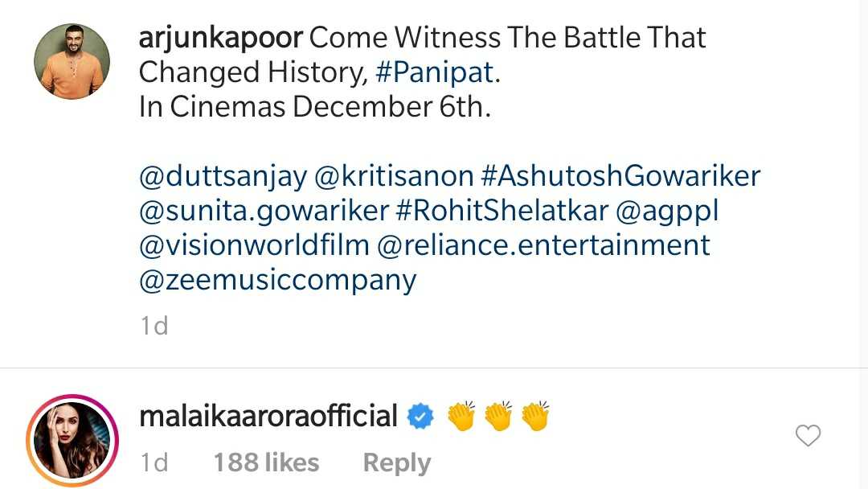The height and width of the screenshot is (489, 868).
Task: Visit the @duttsanjay profile mention
Action: [x=223, y=177]
